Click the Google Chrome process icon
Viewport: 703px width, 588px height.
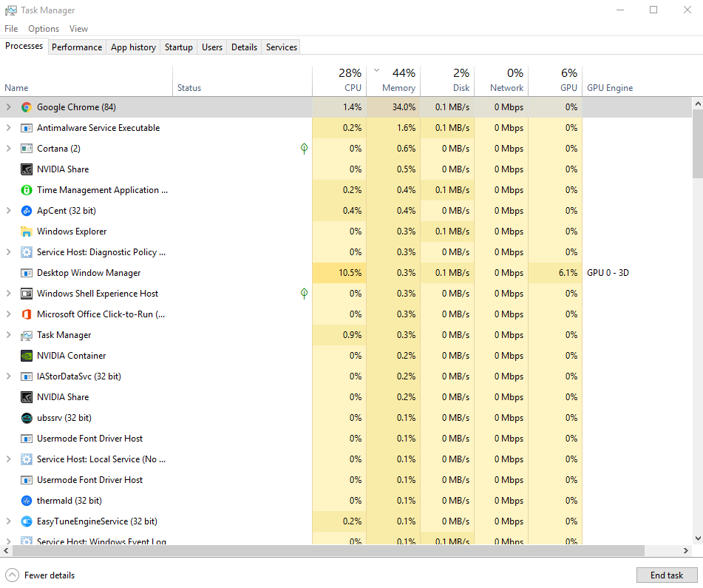pos(27,107)
